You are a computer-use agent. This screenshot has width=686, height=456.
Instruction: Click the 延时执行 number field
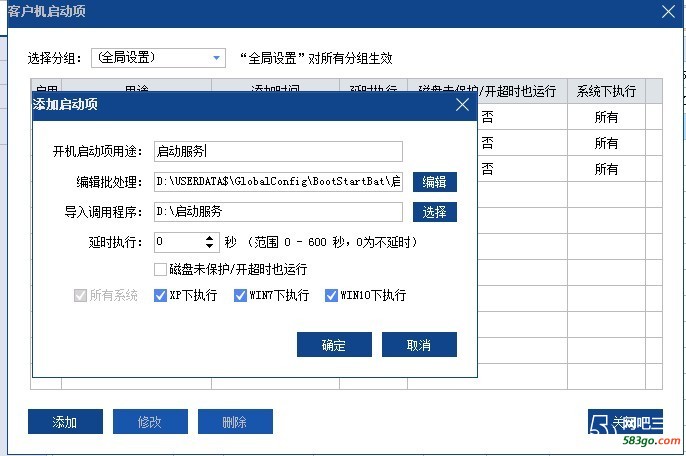pyautogui.click(x=179, y=242)
